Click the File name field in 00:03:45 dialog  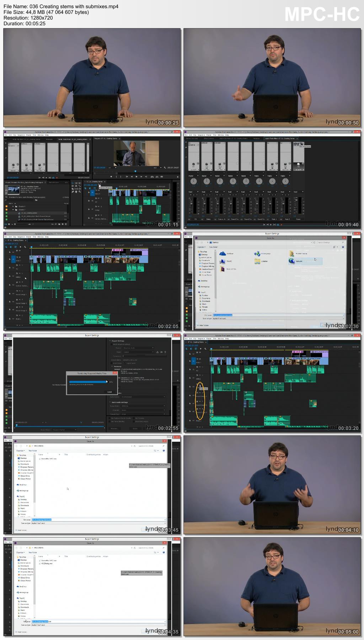point(98,520)
